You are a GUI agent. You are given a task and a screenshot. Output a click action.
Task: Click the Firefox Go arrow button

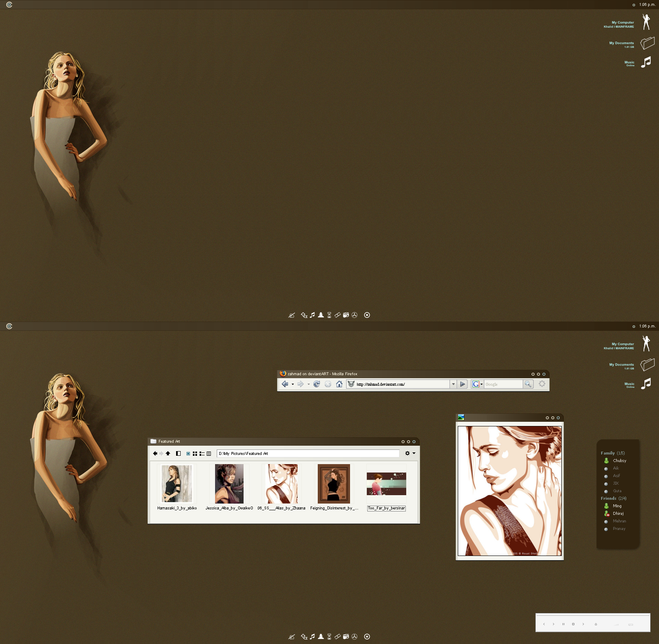pyautogui.click(x=462, y=384)
